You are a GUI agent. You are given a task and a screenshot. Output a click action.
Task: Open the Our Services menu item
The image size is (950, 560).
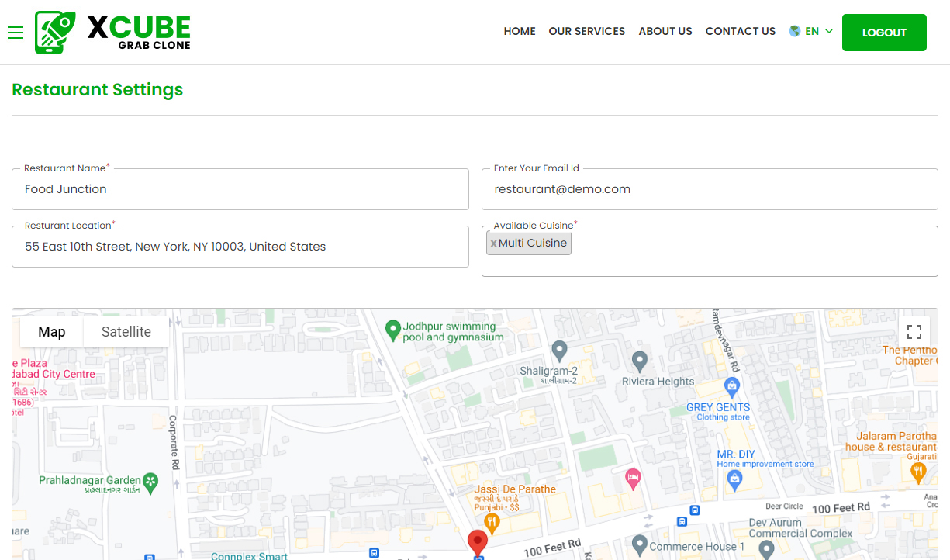point(586,32)
